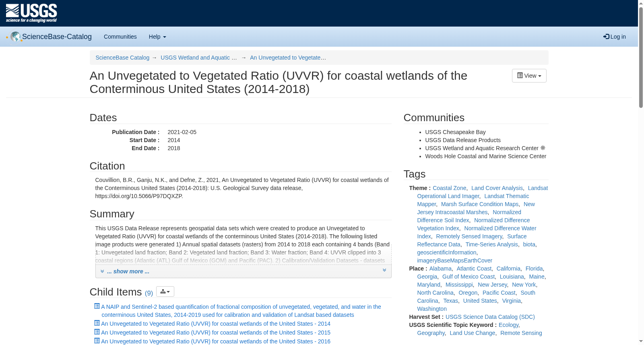Select the Atlantic Coast place tag

474,269
